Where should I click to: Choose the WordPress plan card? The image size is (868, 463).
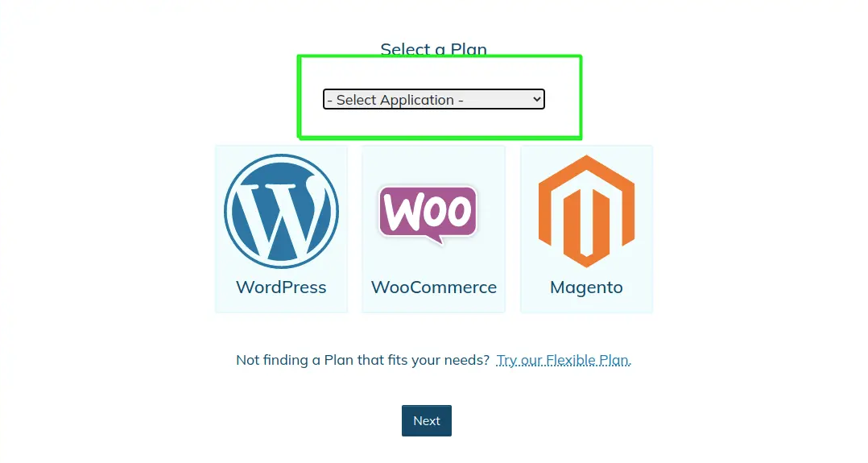281,229
